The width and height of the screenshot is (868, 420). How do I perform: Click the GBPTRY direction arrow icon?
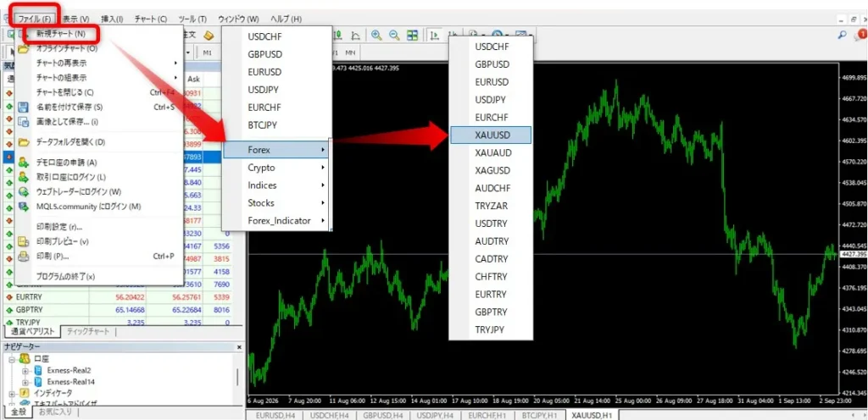pos(8,310)
